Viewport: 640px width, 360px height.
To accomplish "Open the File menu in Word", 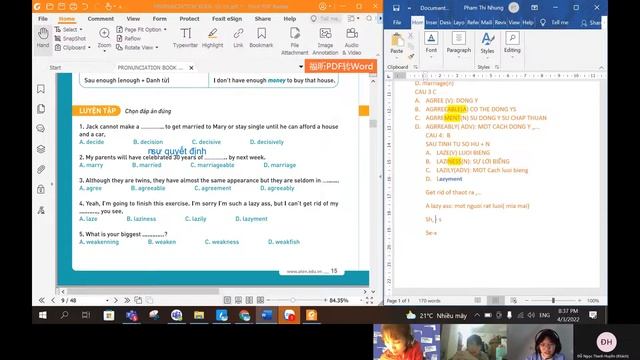I will [397, 22].
